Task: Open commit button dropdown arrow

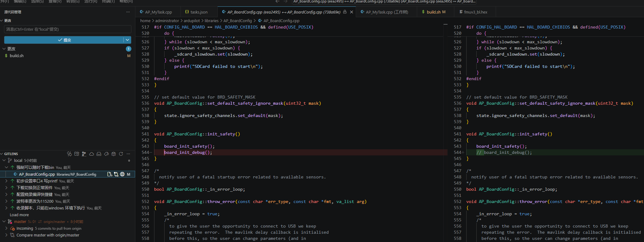Action: pos(127,40)
